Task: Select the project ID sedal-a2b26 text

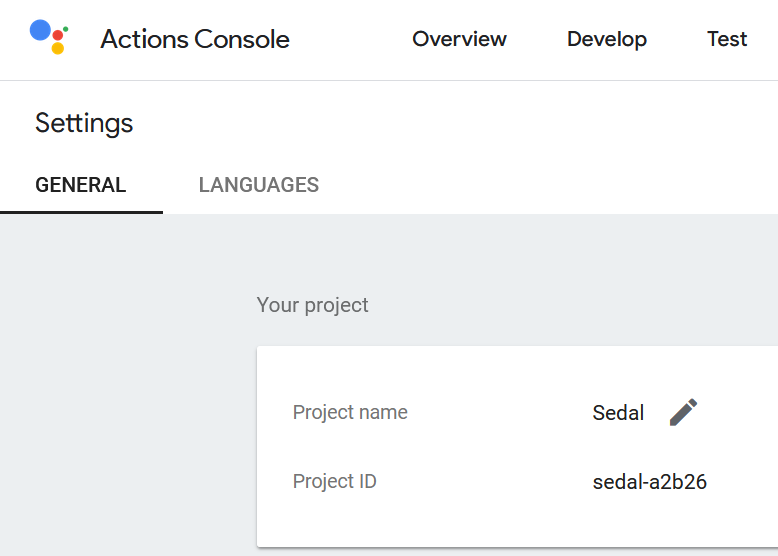Action: (x=649, y=482)
